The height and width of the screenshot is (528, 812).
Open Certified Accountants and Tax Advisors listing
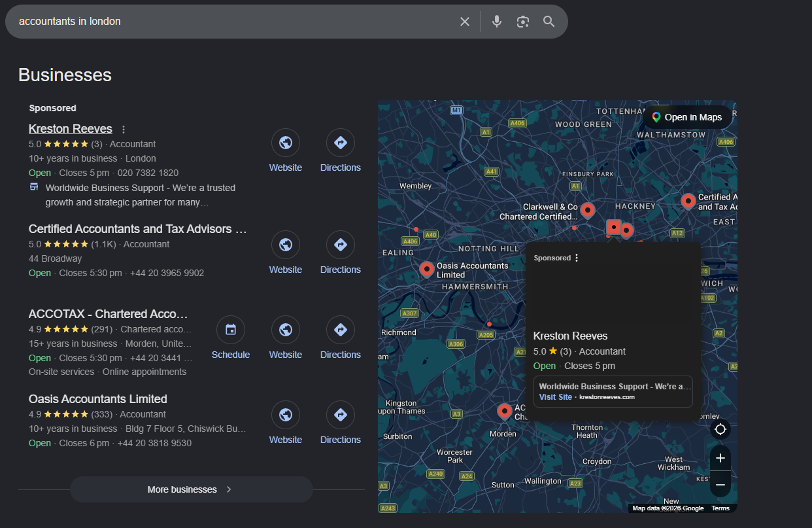pyautogui.click(x=138, y=229)
